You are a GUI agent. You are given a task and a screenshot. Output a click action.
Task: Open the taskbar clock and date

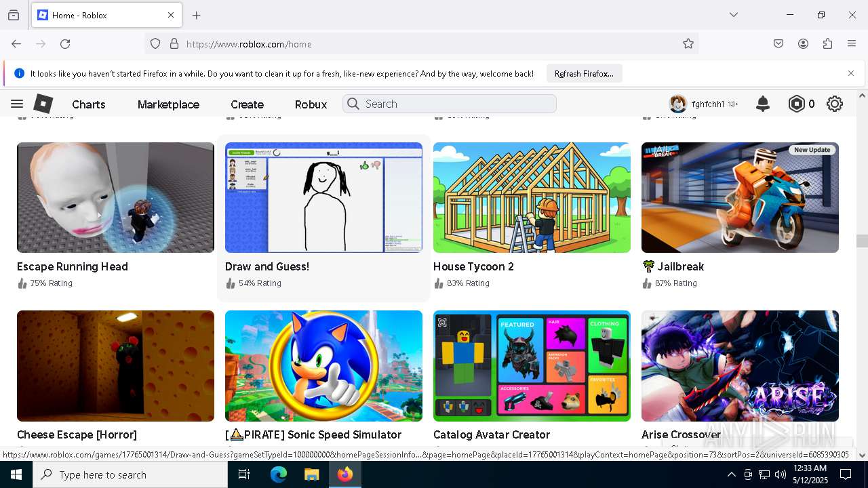click(x=810, y=474)
